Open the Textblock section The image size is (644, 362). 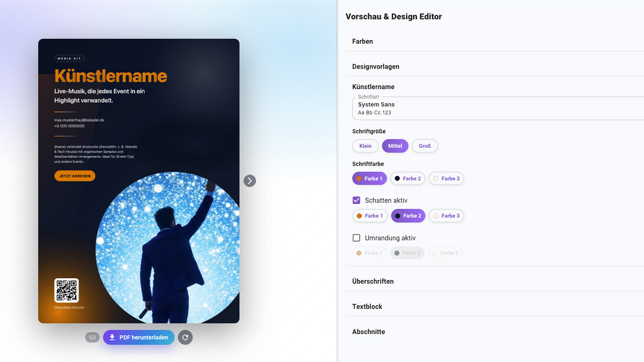pyautogui.click(x=495, y=306)
